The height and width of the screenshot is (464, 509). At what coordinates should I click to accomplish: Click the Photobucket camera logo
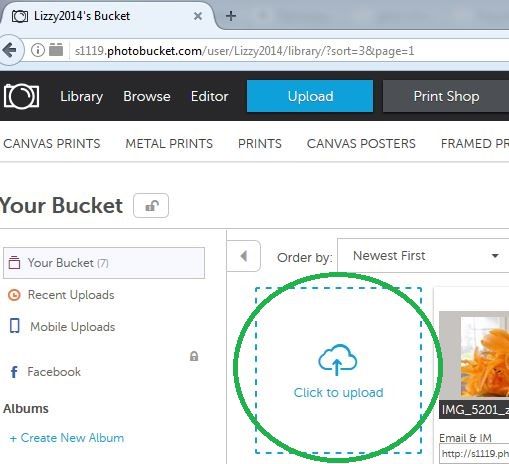pos(22,96)
